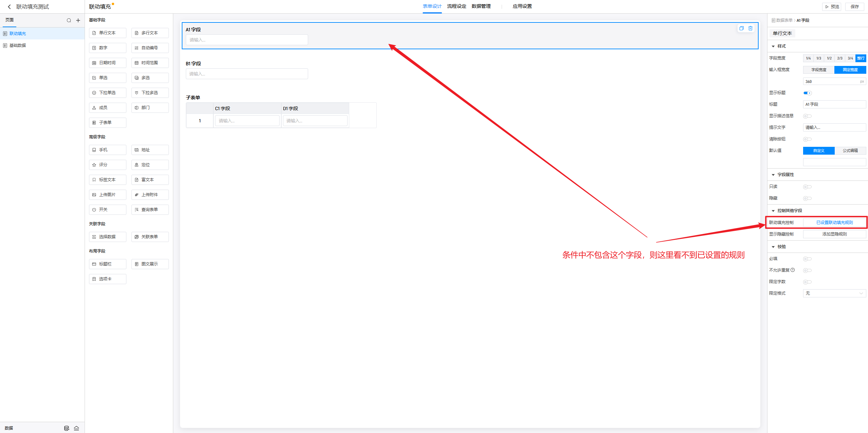Select the 评分 rating field component
The width and height of the screenshot is (868, 433).
pos(107,165)
